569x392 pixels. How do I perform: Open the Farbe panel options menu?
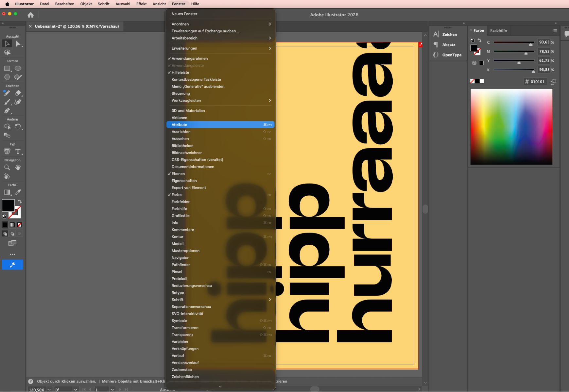tap(555, 30)
